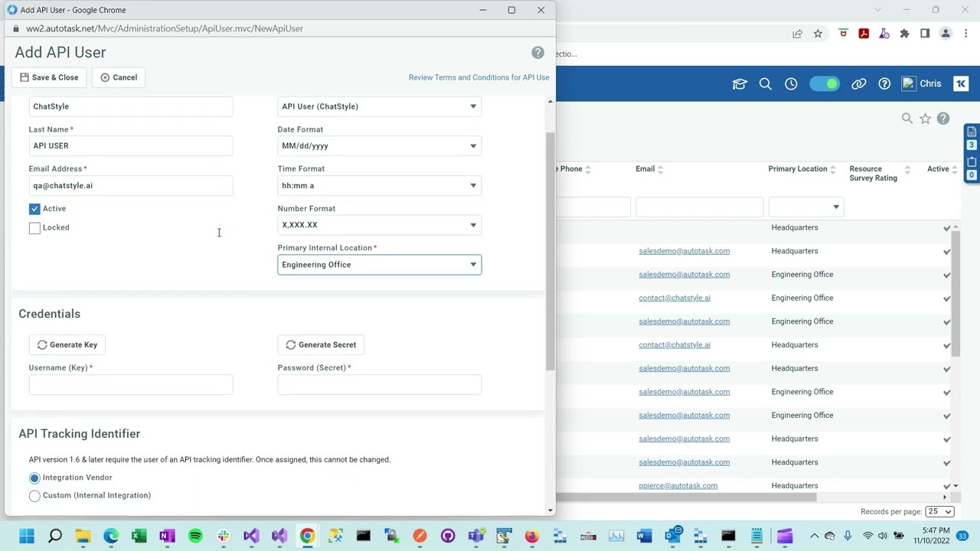This screenshot has height=551, width=980.
Task: Open the Number Format dropdown
Action: (380, 225)
